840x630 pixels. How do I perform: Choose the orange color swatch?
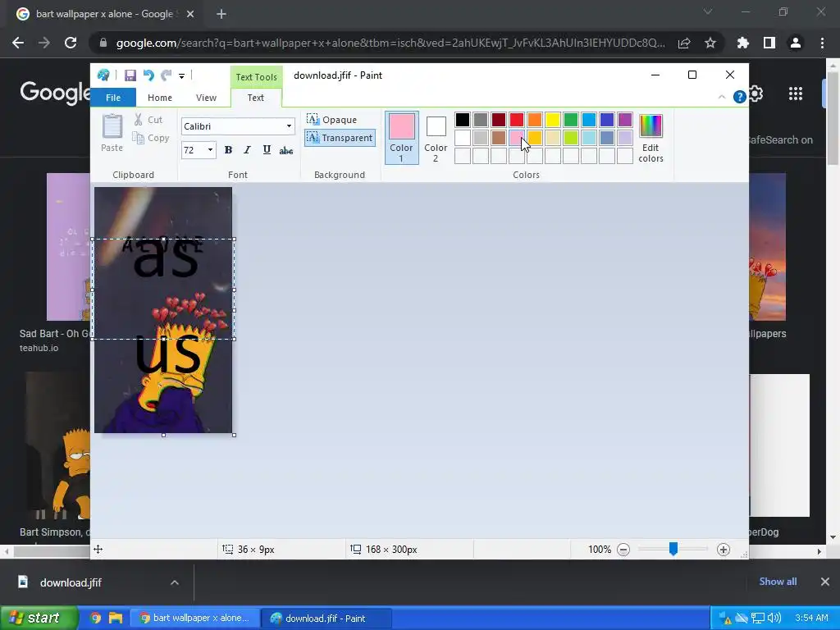pyautogui.click(x=535, y=120)
